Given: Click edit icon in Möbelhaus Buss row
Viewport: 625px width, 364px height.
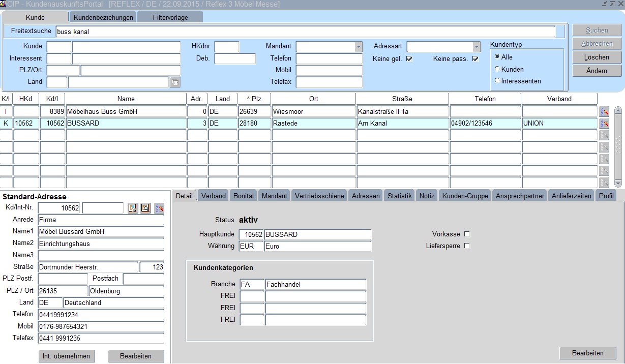Looking at the screenshot, I should (604, 111).
